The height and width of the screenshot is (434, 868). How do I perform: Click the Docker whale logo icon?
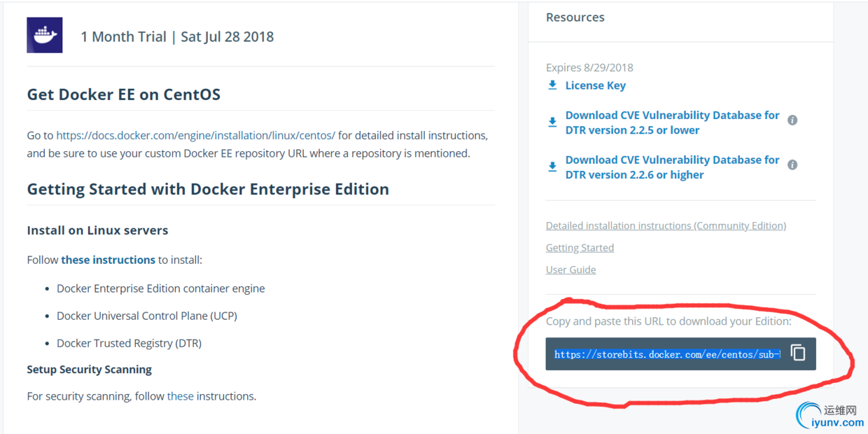point(45,35)
